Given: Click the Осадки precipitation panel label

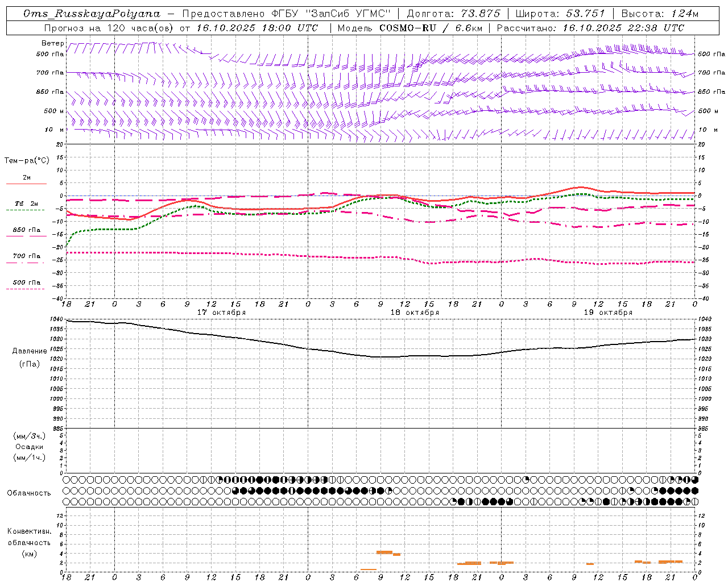Looking at the screenshot, I should coord(30,447).
